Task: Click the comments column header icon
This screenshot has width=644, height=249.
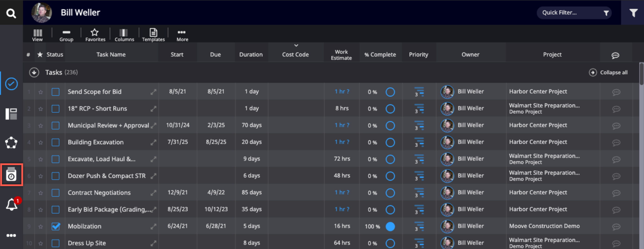Action: tap(615, 55)
